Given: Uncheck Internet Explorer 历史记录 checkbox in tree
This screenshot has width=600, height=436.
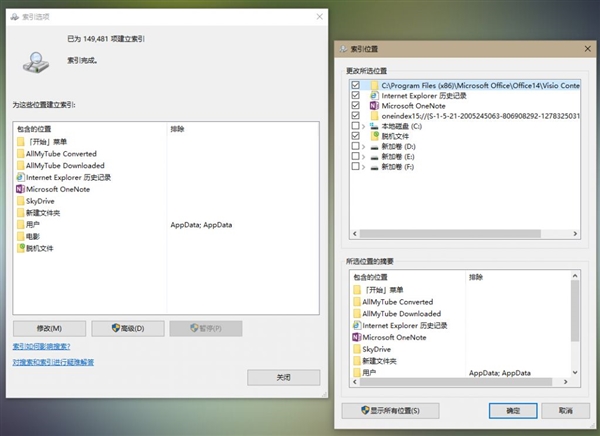Looking at the screenshot, I should click(355, 95).
